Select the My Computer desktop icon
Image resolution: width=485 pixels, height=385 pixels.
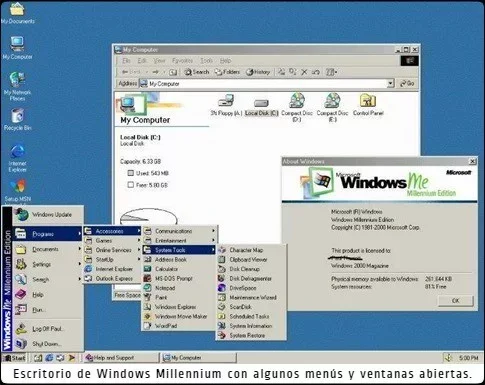[17, 48]
